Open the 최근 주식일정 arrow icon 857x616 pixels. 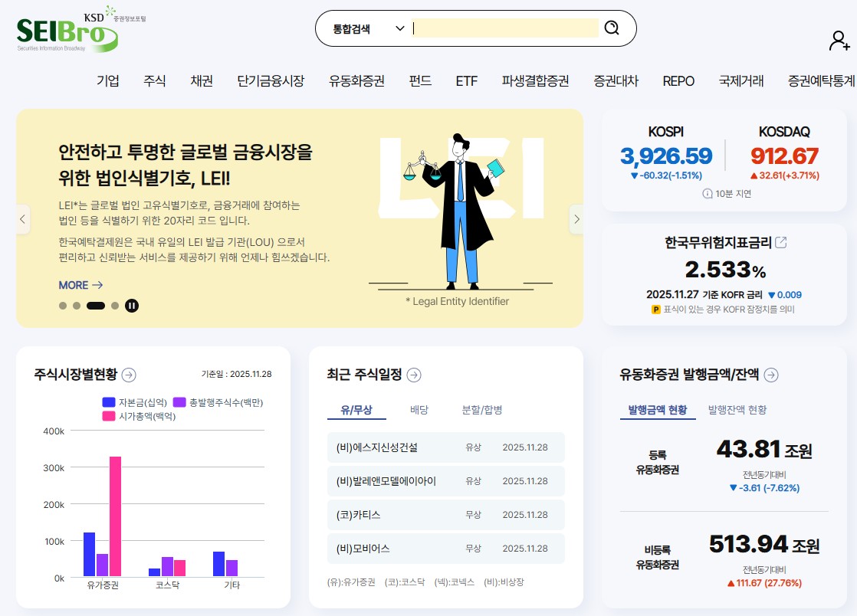point(413,375)
